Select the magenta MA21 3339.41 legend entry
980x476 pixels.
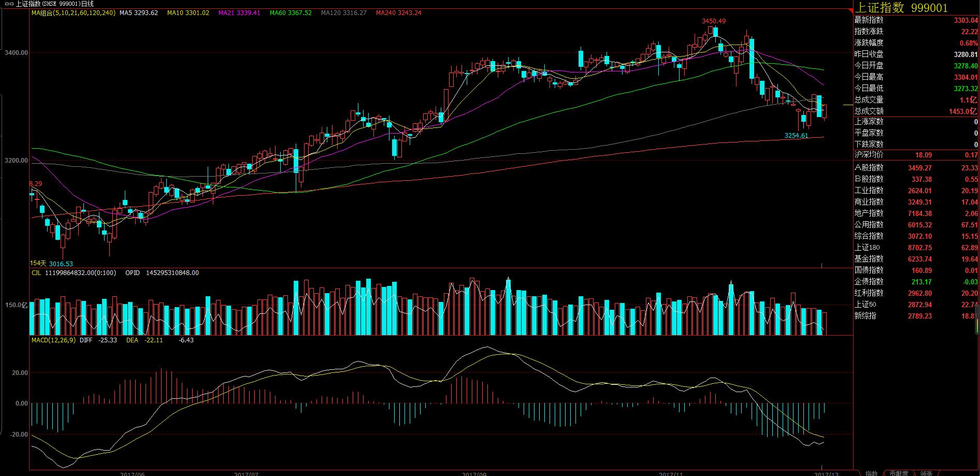point(239,13)
